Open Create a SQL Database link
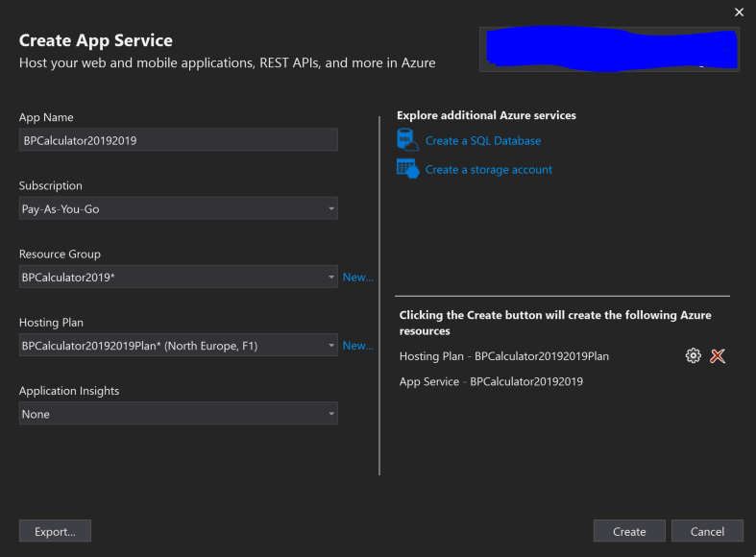The height and width of the screenshot is (557, 756). (x=483, y=141)
